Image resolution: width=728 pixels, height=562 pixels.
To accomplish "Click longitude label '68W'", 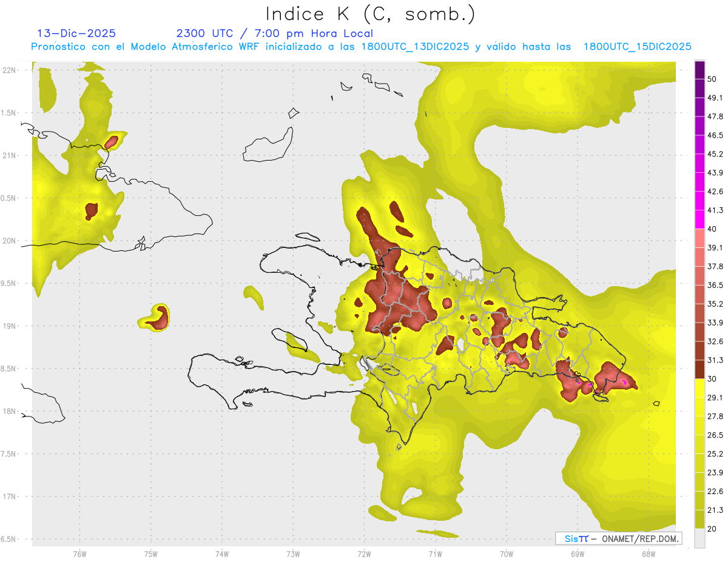I will pyautogui.click(x=648, y=554).
